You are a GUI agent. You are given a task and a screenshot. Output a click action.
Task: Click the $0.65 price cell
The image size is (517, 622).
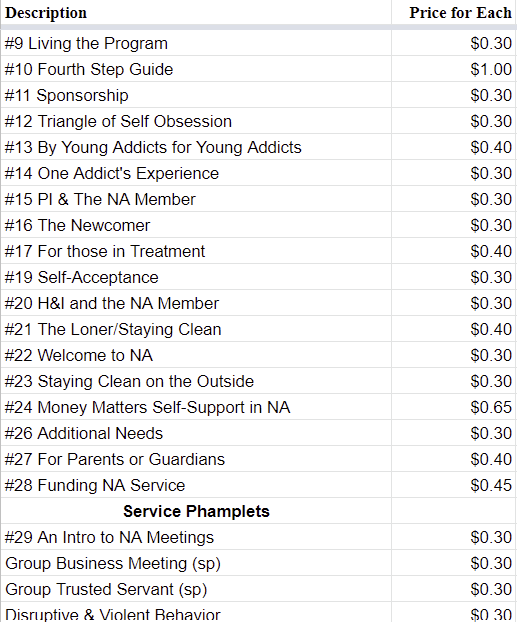pos(454,407)
